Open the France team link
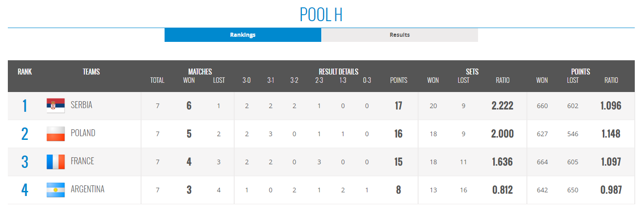Viewport: 644px width, 219px height. tap(83, 161)
